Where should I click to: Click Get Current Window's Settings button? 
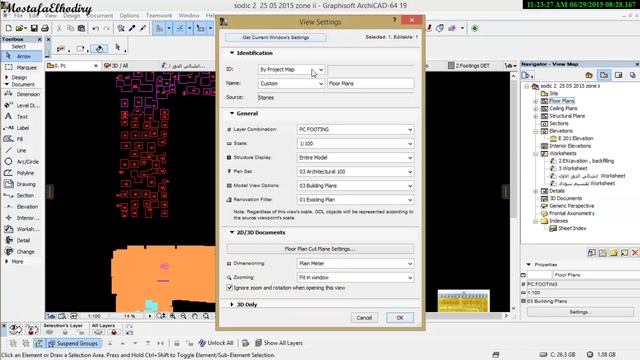[x=276, y=38]
